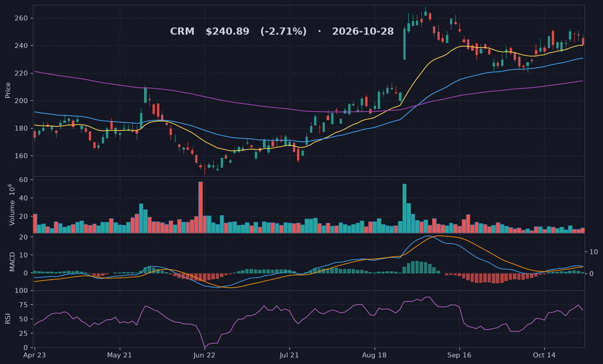Click the 75 RSI axis tick
The width and height of the screenshot is (603, 364).
[24, 305]
